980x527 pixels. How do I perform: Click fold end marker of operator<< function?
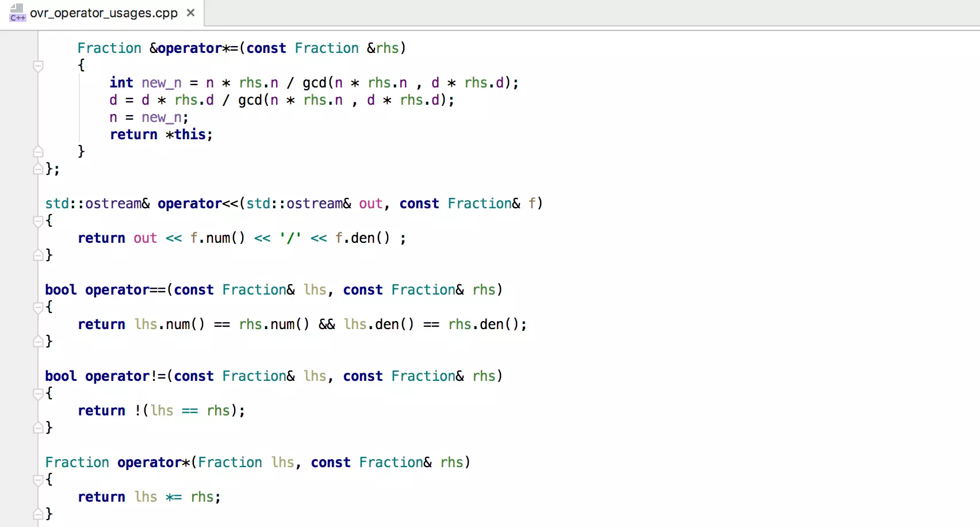coord(39,255)
